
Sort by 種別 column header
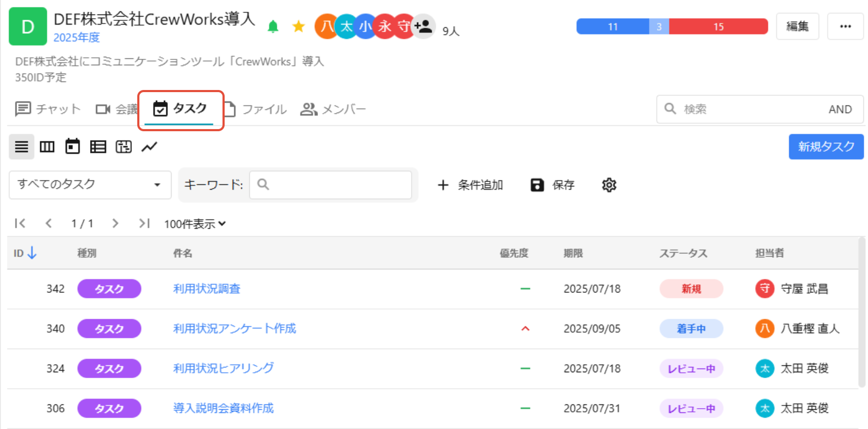coord(87,253)
